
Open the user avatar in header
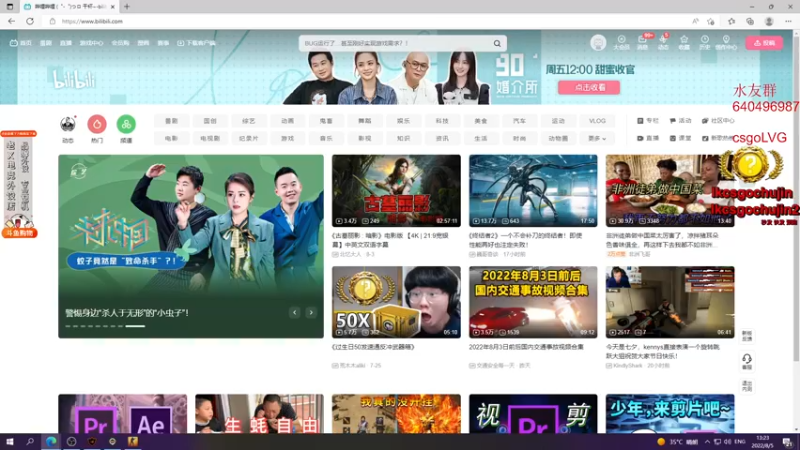(x=598, y=43)
